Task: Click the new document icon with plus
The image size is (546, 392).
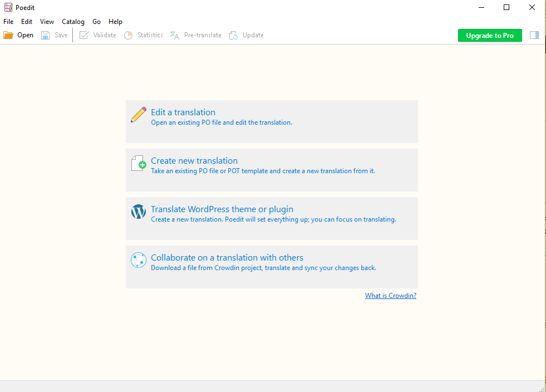Action: point(139,164)
